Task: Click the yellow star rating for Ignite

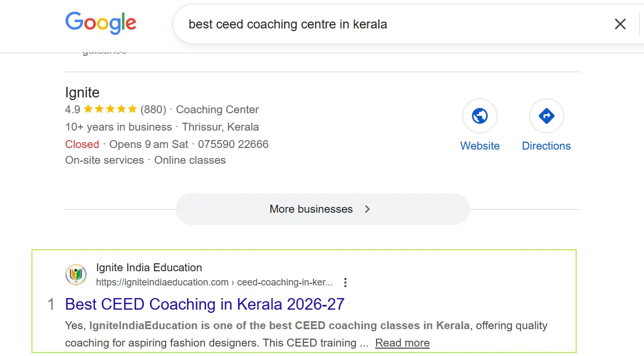Action: [110, 110]
